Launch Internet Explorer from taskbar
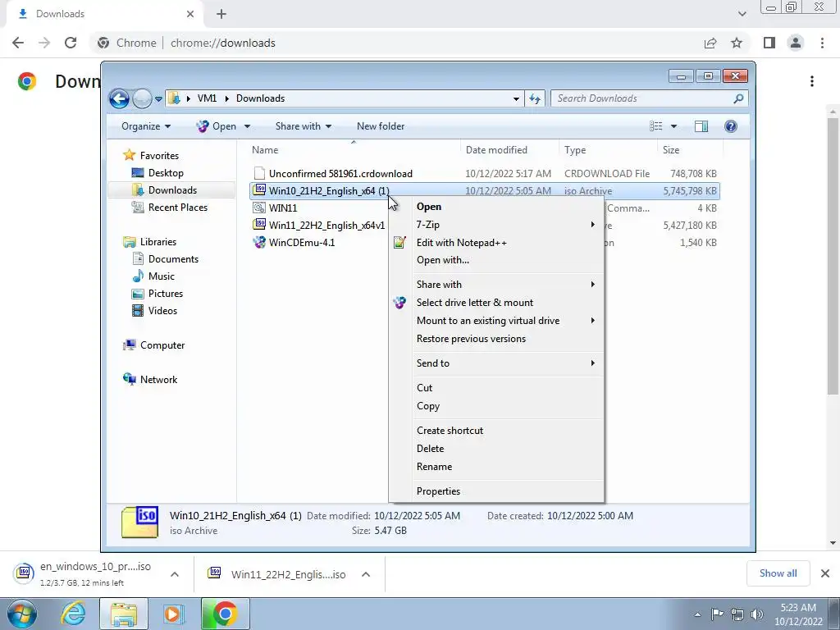The width and height of the screenshot is (840, 630). point(73,614)
